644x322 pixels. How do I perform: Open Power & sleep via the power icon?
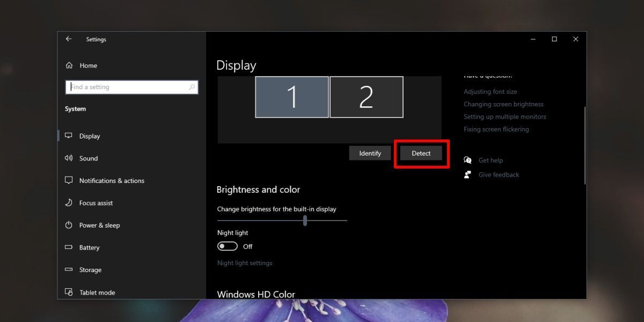pyautogui.click(x=69, y=225)
